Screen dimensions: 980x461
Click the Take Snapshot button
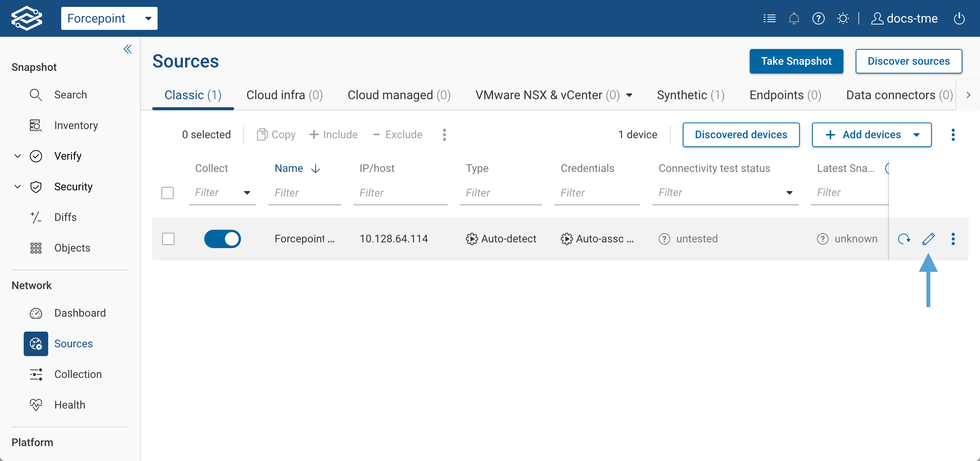click(x=796, y=61)
